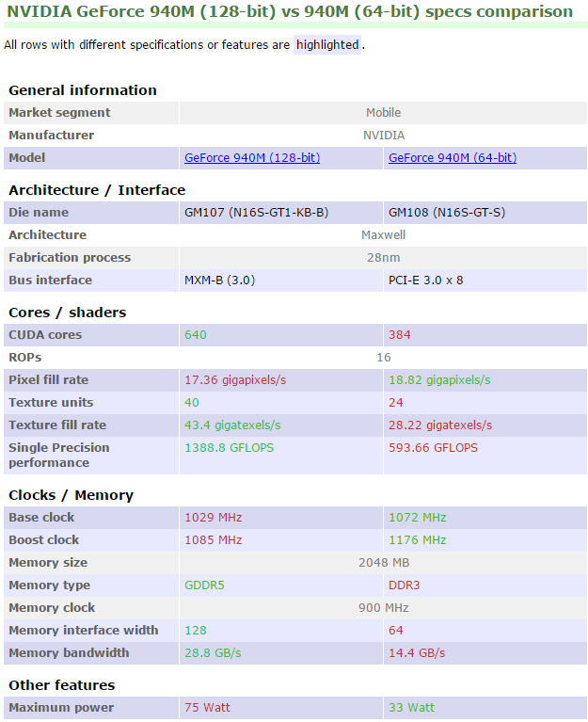Screen dimensions: 588x722
Task: Click the '128' interface width value
Action: pyautogui.click(x=196, y=631)
